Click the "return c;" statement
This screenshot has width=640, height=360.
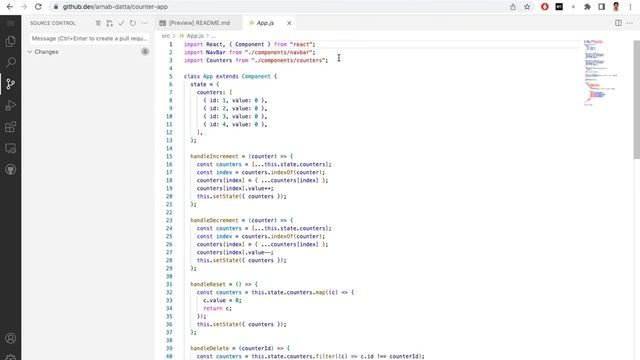pos(218,308)
